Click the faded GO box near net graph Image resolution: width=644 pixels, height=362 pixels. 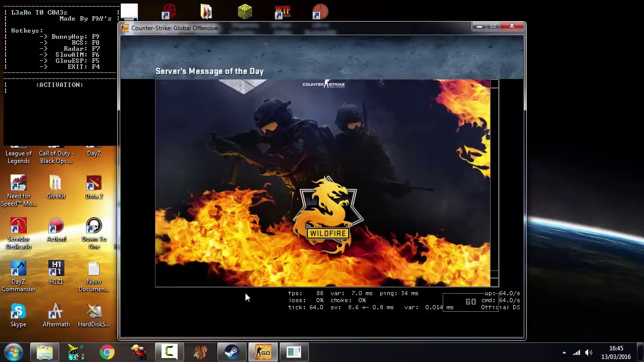(470, 302)
